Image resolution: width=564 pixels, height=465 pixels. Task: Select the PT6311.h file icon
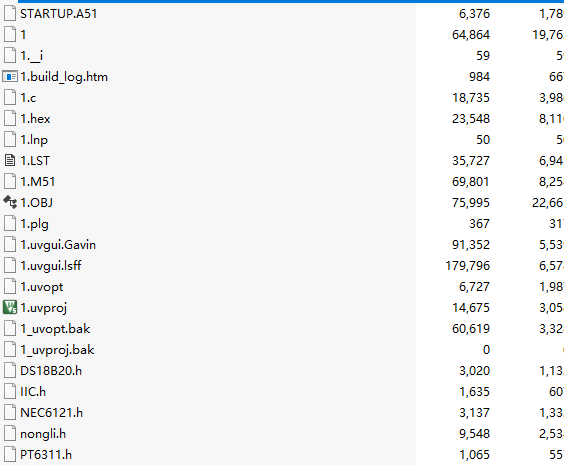[x=10, y=455]
